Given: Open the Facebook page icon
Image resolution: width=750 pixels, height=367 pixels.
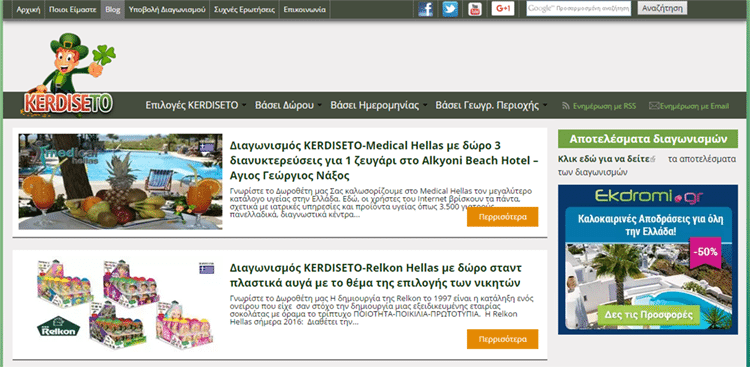Looking at the screenshot, I should 425,9.
